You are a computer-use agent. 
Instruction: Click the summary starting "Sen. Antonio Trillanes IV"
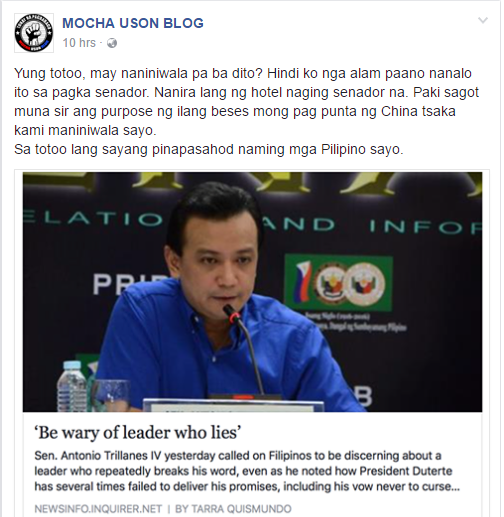[x=247, y=471]
